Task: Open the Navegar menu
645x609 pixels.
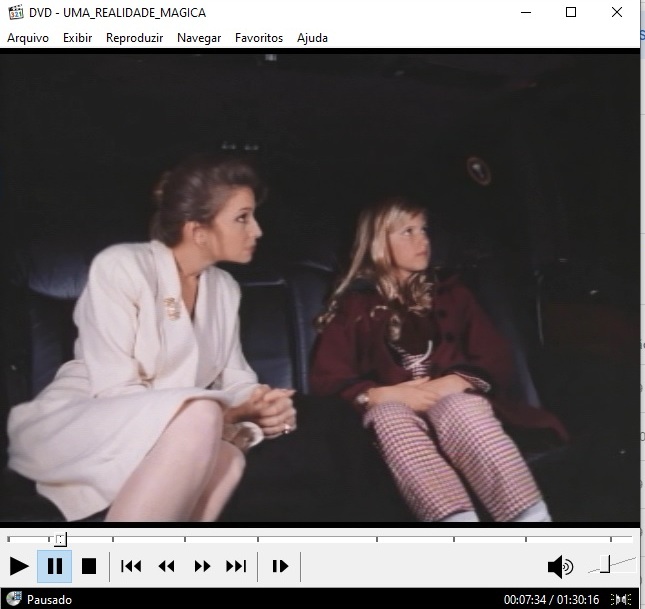Action: tap(199, 38)
